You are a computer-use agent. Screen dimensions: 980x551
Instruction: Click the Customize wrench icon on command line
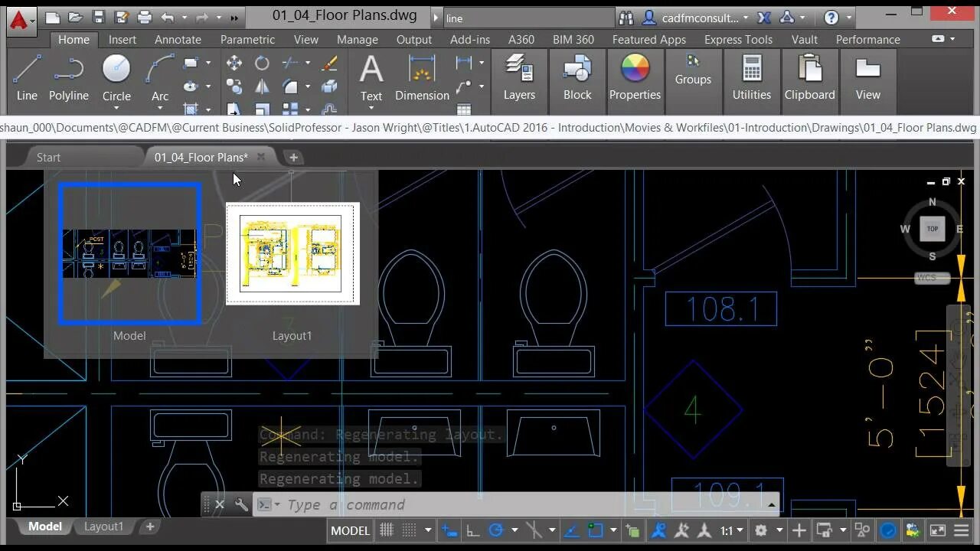241,504
